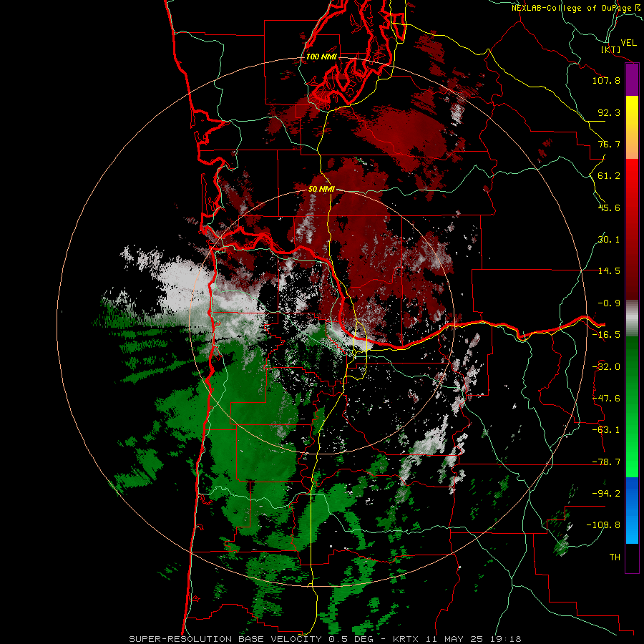The height and width of the screenshot is (644, 644).
Task: Click the 107.8 value on the velocity scale
Action: 606,80
